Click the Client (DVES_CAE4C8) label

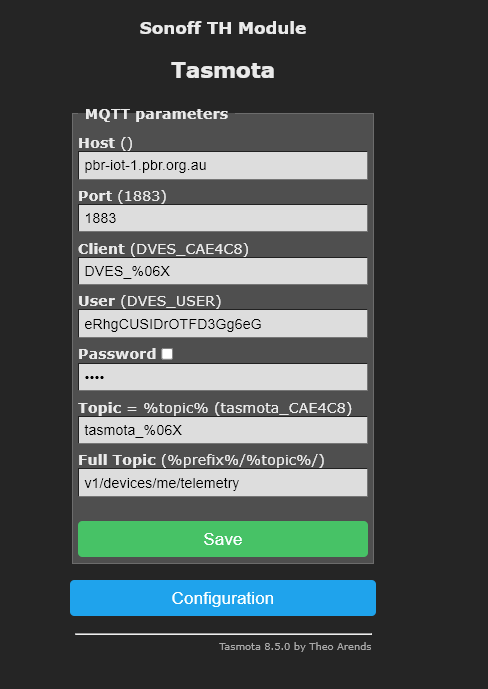(x=163, y=249)
